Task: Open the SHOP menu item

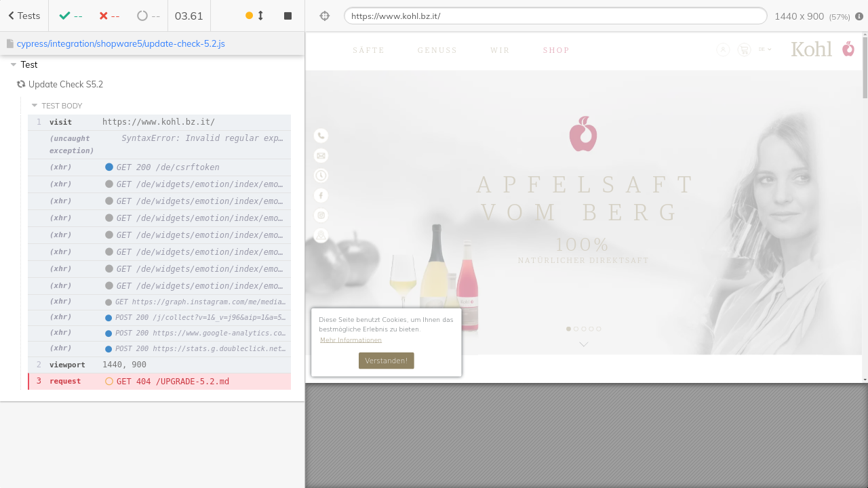Action: (x=556, y=50)
